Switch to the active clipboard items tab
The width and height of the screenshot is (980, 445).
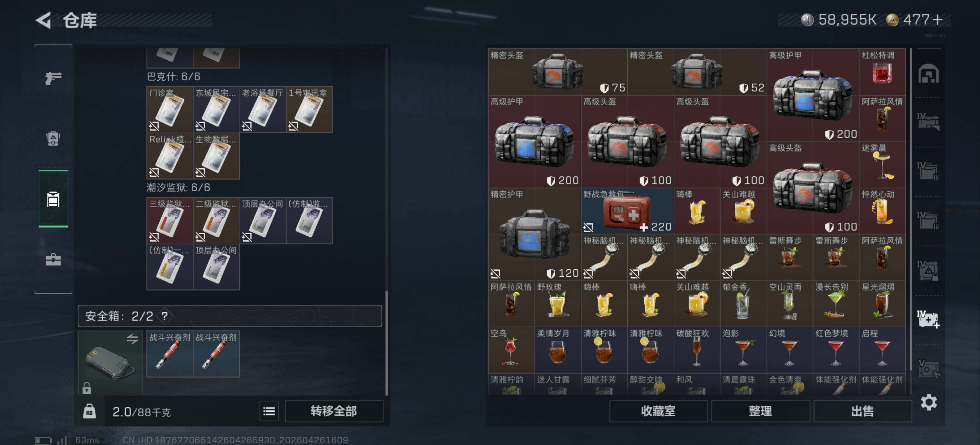click(x=53, y=199)
